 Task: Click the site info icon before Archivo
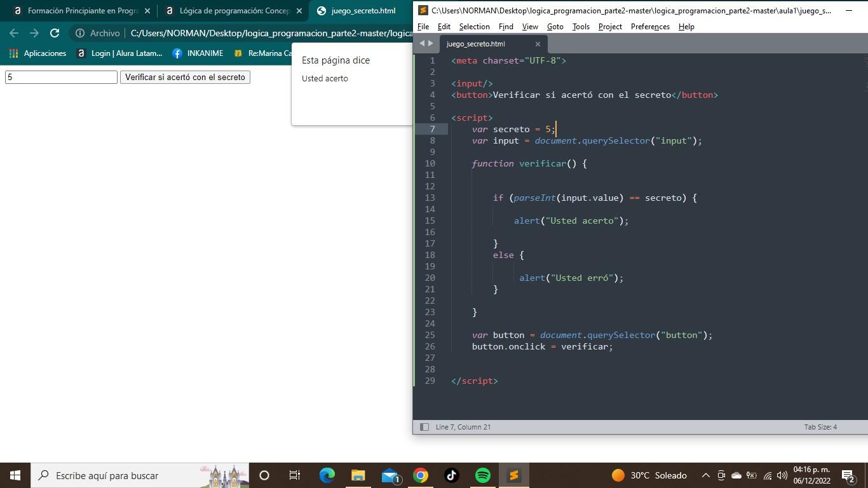pyautogui.click(x=79, y=33)
